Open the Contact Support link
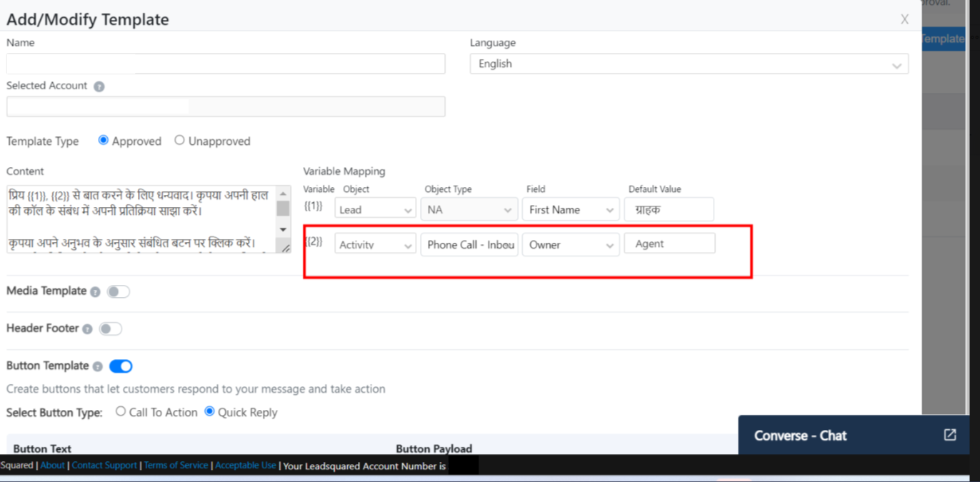The image size is (980, 482). (104, 466)
